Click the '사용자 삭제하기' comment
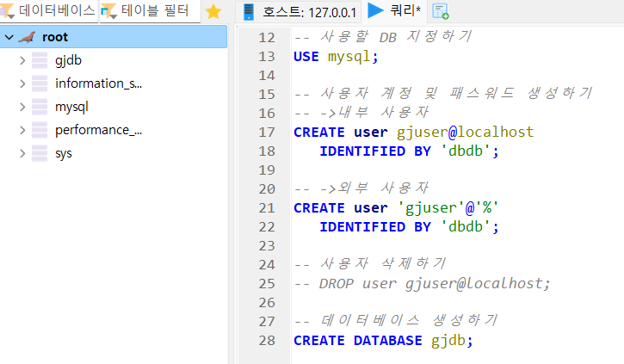The width and height of the screenshot is (624, 364). [x=383, y=264]
